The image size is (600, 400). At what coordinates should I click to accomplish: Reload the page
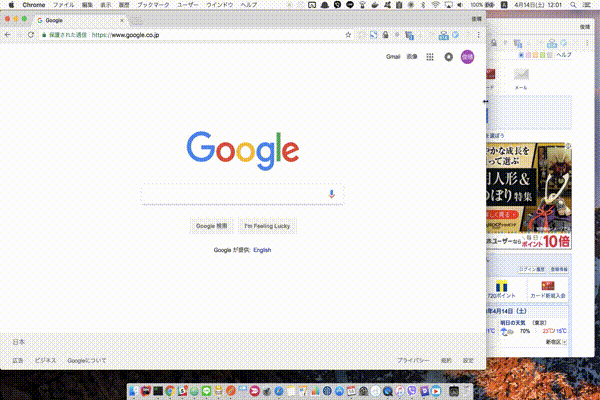[31, 35]
